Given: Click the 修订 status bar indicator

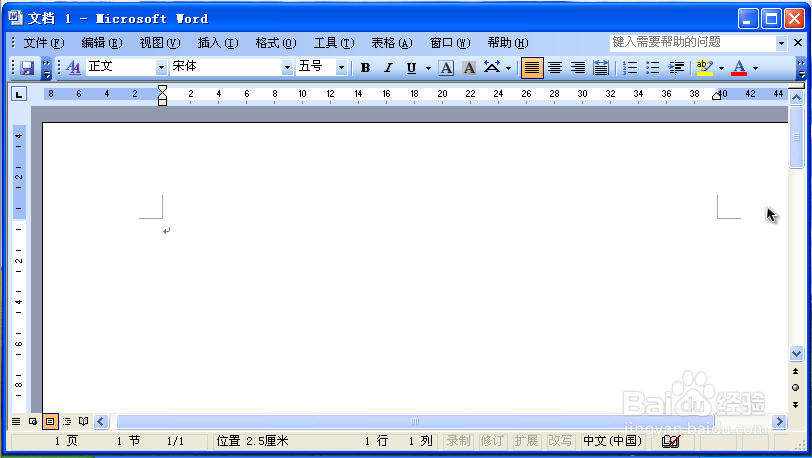Looking at the screenshot, I should [x=492, y=441].
